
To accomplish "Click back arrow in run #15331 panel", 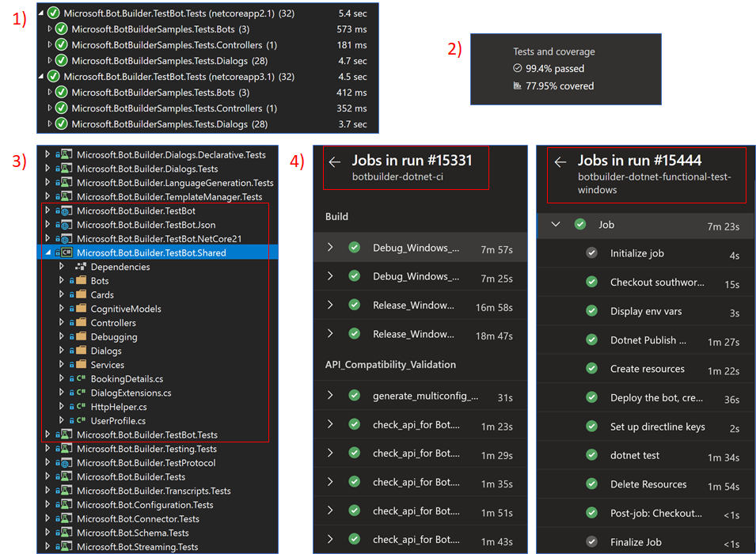I will [x=335, y=162].
